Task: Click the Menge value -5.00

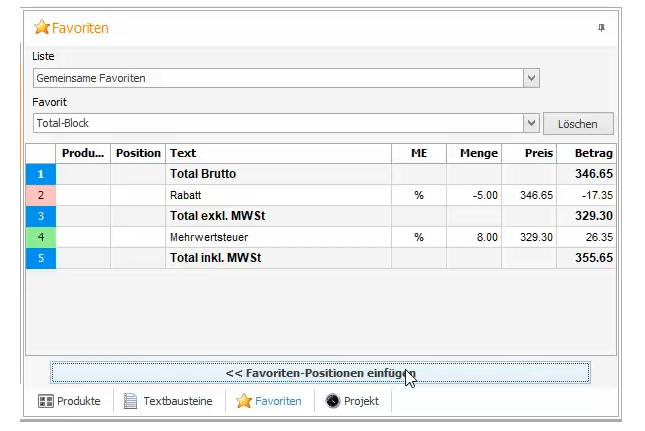Action: point(485,195)
